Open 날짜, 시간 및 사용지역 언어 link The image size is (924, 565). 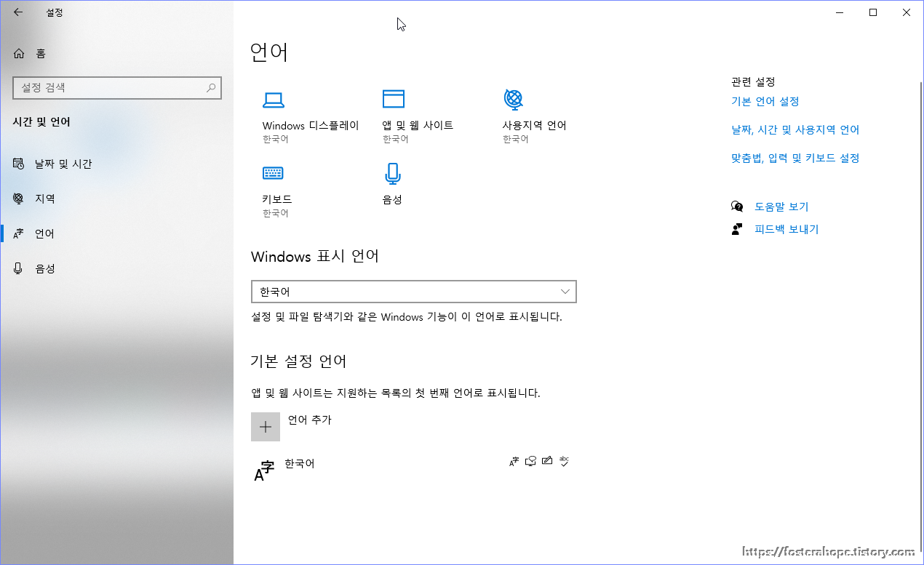pos(795,130)
